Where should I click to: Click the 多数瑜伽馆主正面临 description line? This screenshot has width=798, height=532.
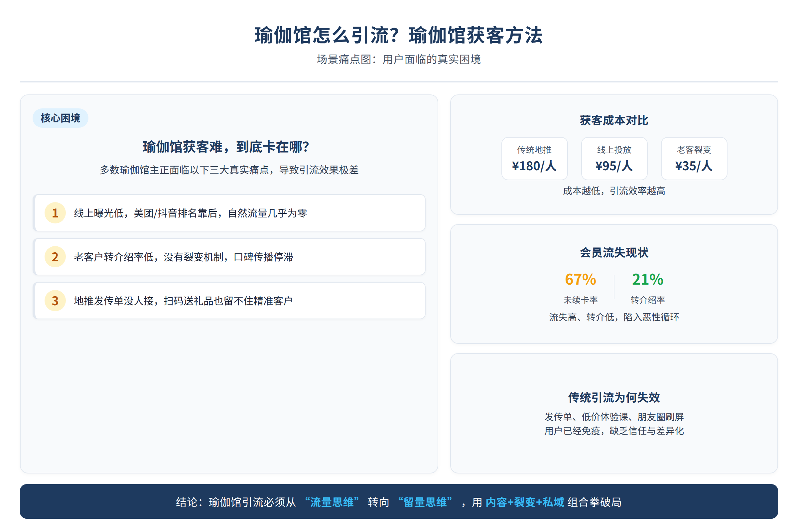click(x=229, y=170)
